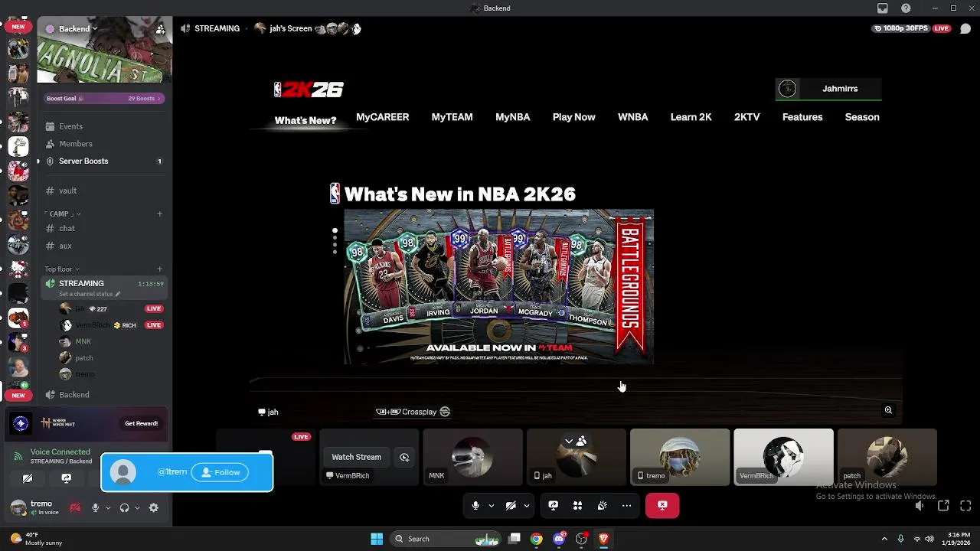The image size is (980, 551).
Task: Collapse the CAMP category
Action: coord(64,214)
